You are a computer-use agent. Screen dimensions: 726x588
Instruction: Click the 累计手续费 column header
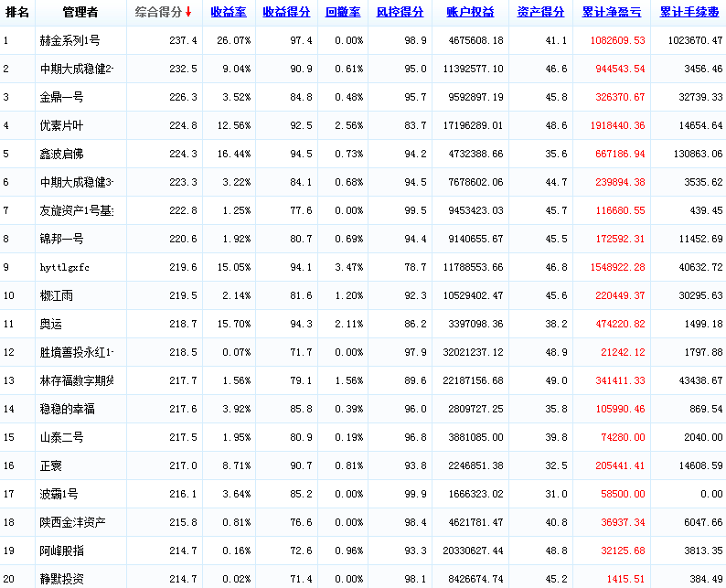click(x=689, y=12)
